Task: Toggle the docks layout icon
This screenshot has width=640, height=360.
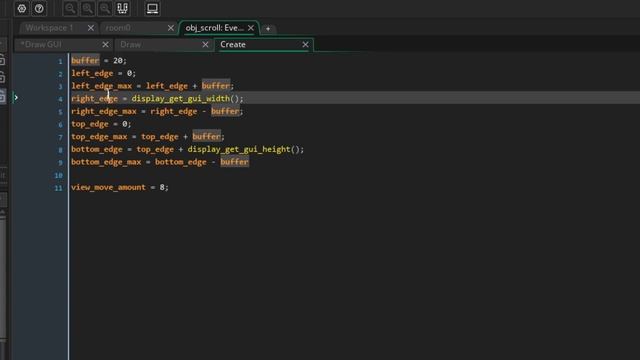Action: point(122,9)
